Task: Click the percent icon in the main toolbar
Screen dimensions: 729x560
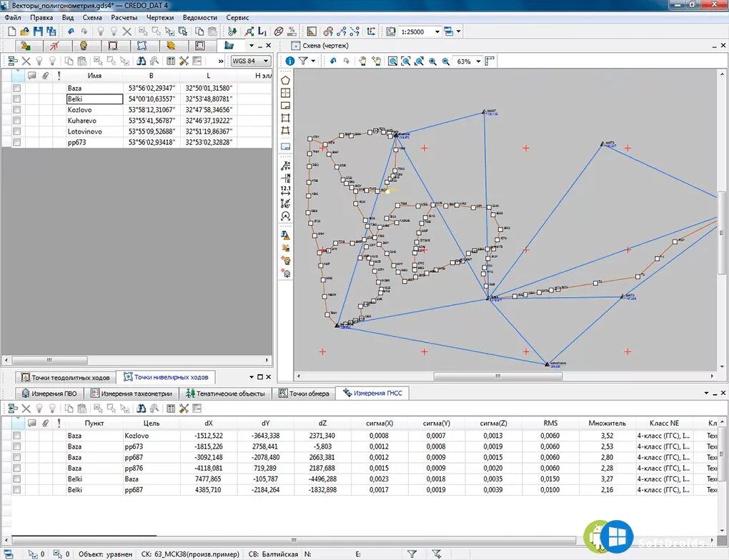Action: [292, 31]
